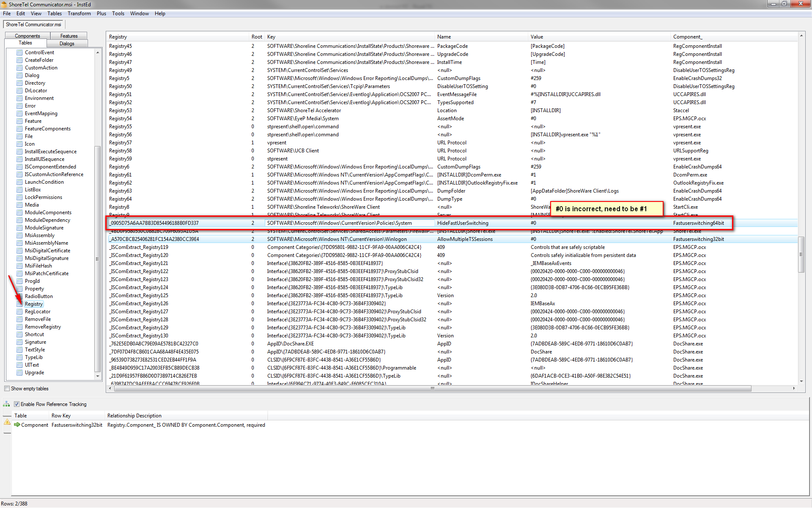Select the ISComponentExtended table
The height and width of the screenshot is (508, 812).
[50, 167]
